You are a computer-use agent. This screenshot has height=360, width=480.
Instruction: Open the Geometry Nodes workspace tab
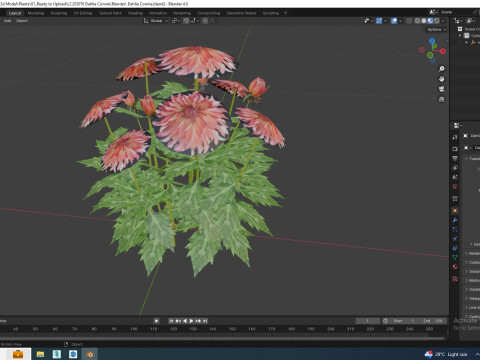point(241,13)
